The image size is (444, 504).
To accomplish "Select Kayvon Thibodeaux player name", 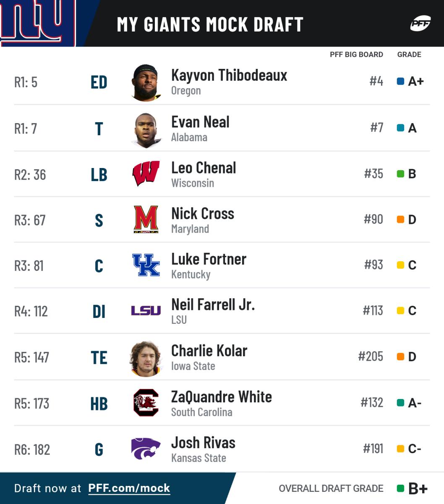I will pos(229,75).
